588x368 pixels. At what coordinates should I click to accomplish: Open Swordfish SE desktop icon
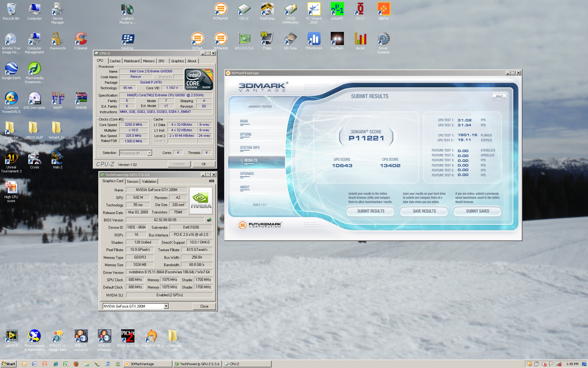click(151, 339)
